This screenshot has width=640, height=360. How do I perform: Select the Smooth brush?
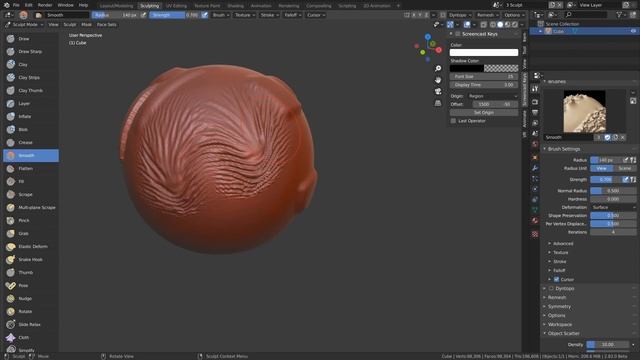(31, 156)
